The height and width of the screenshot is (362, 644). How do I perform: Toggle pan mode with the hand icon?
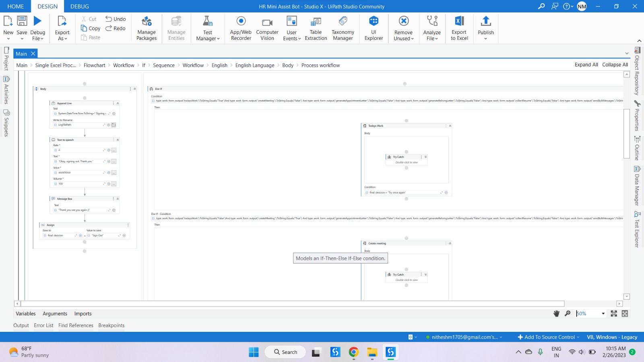[x=556, y=314]
